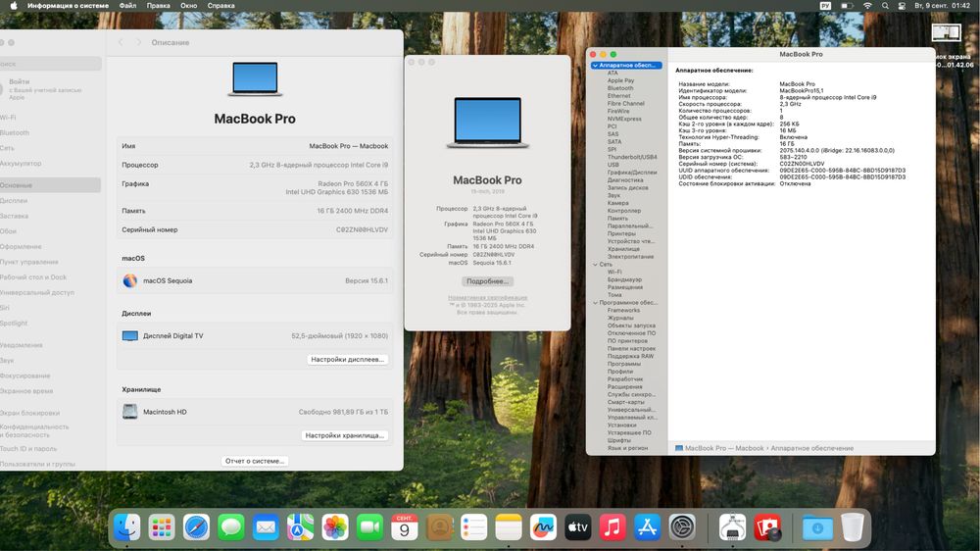
Task: Select Брандмауэр under Сеть
Action: [x=624, y=279]
